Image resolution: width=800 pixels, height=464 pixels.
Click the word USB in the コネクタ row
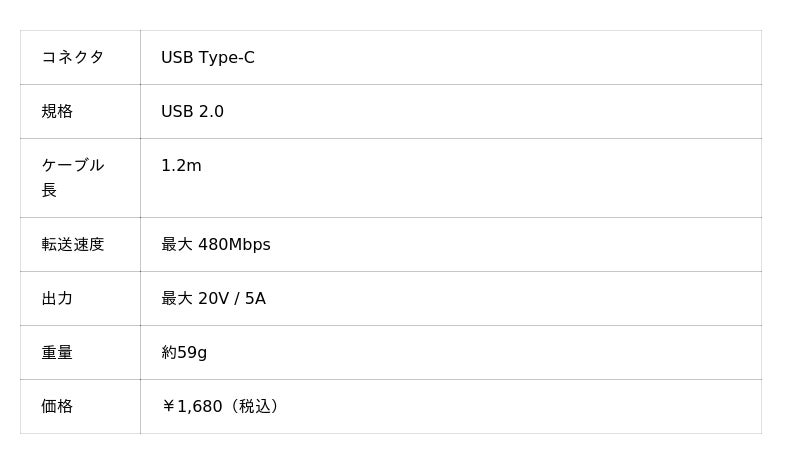(177, 57)
